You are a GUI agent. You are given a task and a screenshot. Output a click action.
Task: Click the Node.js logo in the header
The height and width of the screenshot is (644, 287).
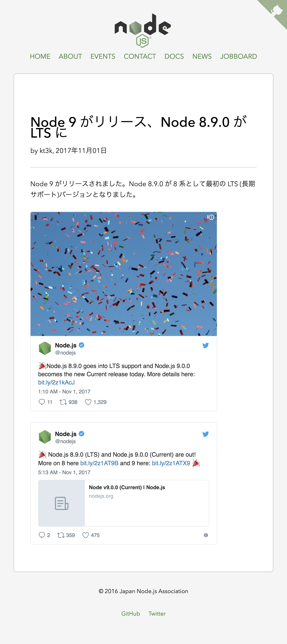(x=143, y=30)
